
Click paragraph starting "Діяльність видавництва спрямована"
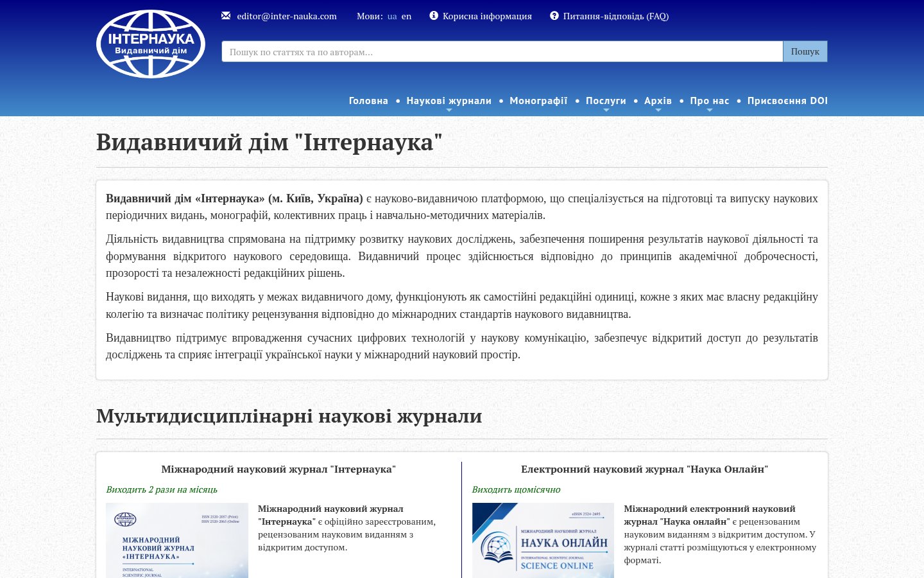pos(462,256)
